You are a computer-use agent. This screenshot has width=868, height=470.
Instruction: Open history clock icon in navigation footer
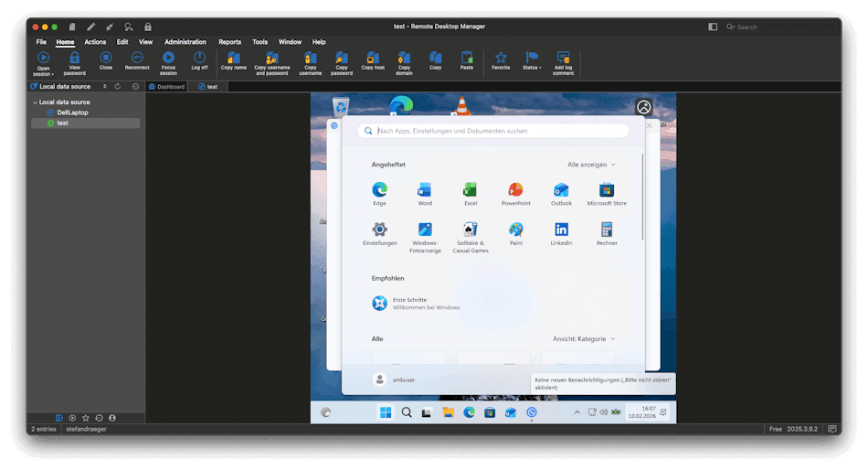[x=99, y=418]
